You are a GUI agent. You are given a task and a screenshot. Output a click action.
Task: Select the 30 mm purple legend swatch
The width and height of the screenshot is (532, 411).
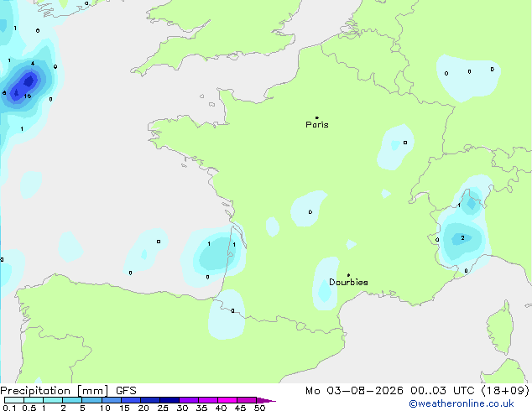tap(188, 400)
